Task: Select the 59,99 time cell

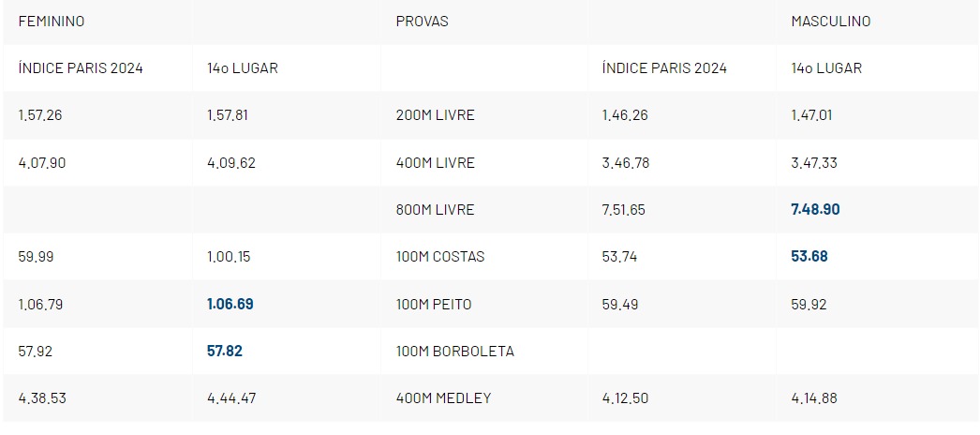Action: [x=37, y=256]
